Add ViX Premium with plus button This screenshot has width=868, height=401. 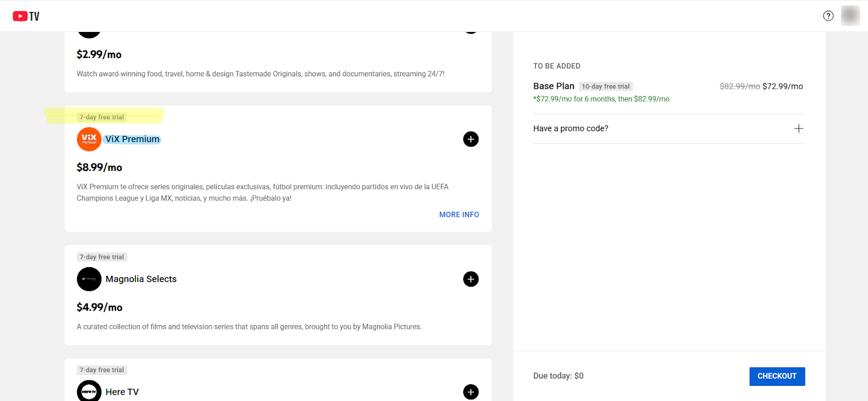tap(470, 139)
